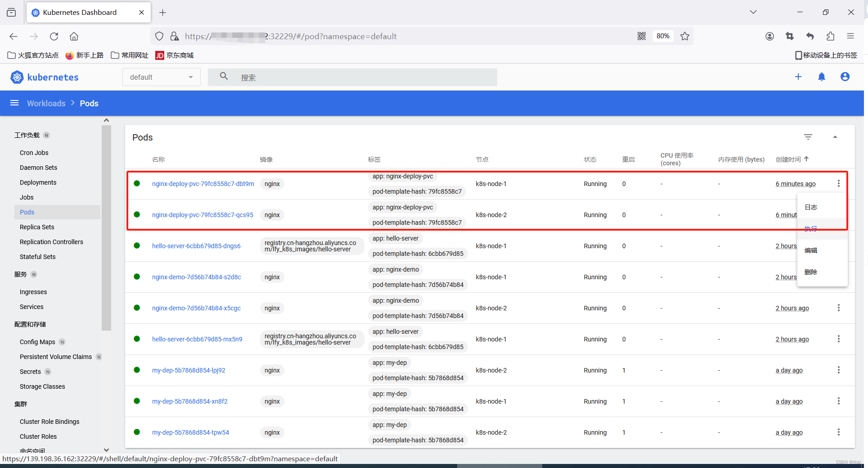Open browser extensions puzzle icon
The height and width of the screenshot is (468, 868).
click(830, 36)
